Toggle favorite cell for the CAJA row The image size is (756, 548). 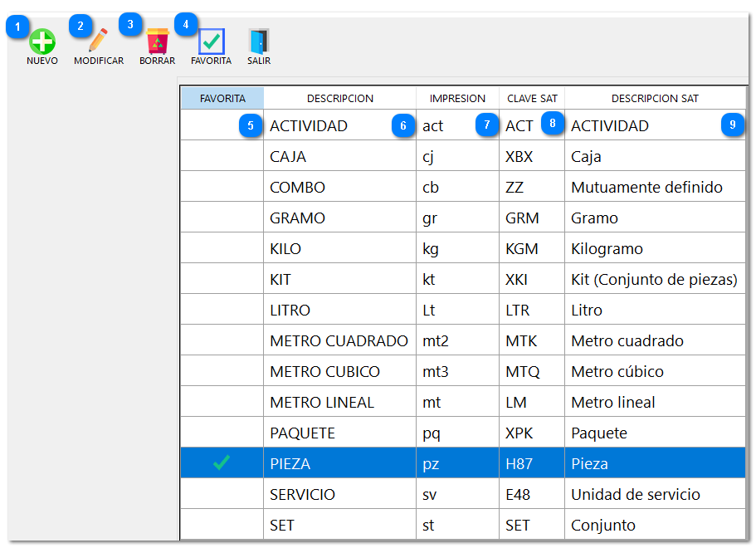[222, 156]
